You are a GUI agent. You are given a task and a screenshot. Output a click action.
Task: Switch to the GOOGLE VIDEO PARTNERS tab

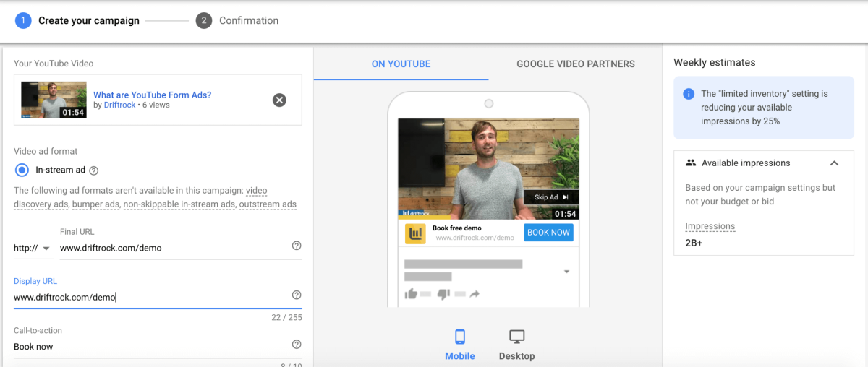576,64
